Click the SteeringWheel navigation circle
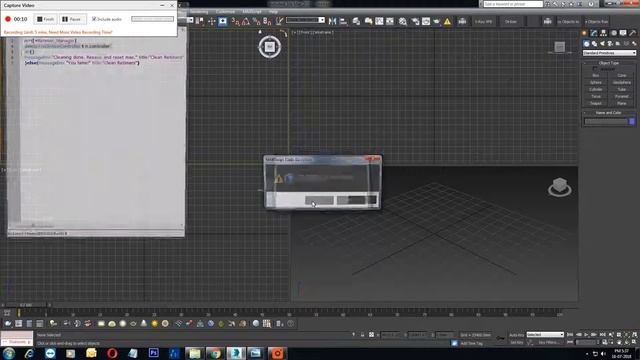 (269, 47)
